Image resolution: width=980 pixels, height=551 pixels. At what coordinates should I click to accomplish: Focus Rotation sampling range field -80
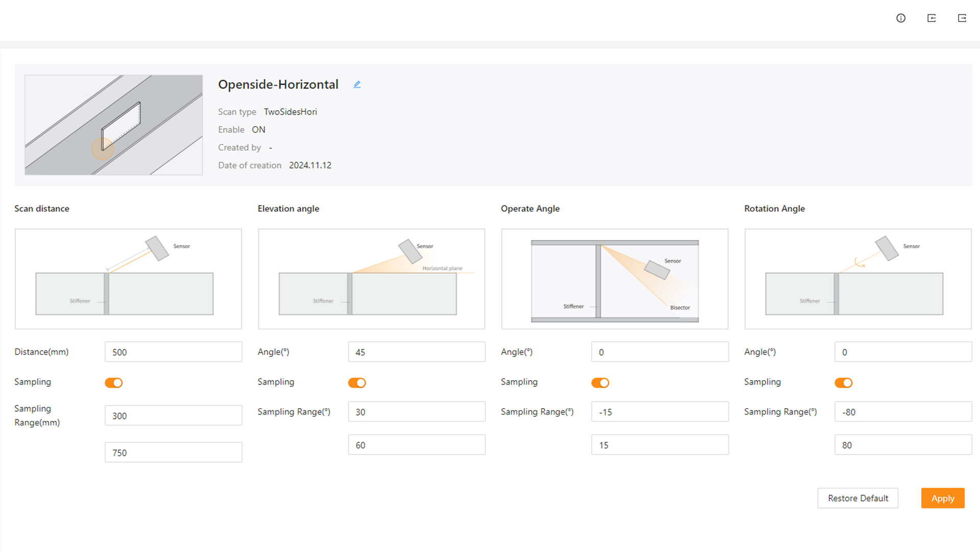click(x=903, y=412)
